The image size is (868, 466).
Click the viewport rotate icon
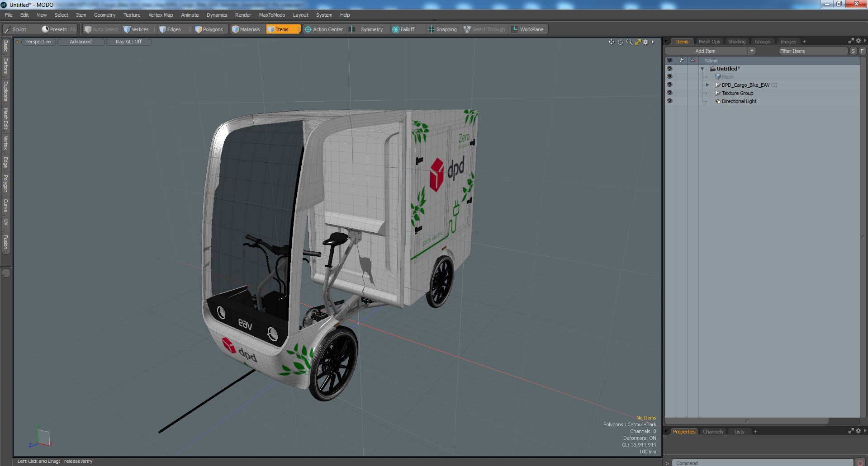(x=620, y=42)
